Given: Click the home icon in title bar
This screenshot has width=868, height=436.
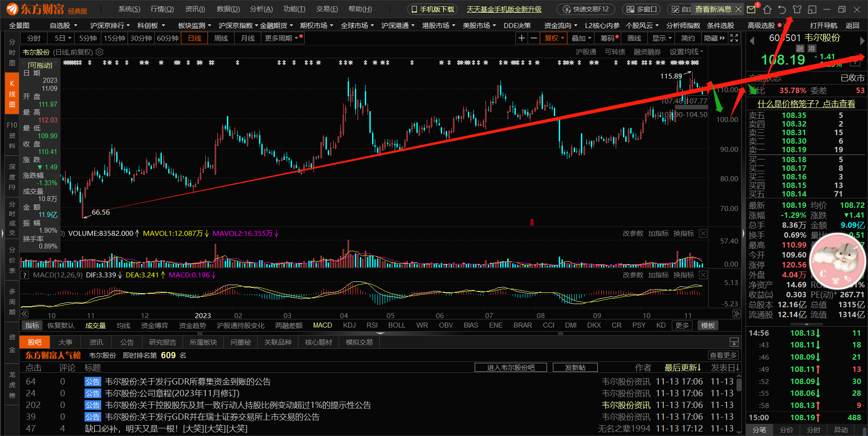Looking at the screenshot, I should click(767, 9).
